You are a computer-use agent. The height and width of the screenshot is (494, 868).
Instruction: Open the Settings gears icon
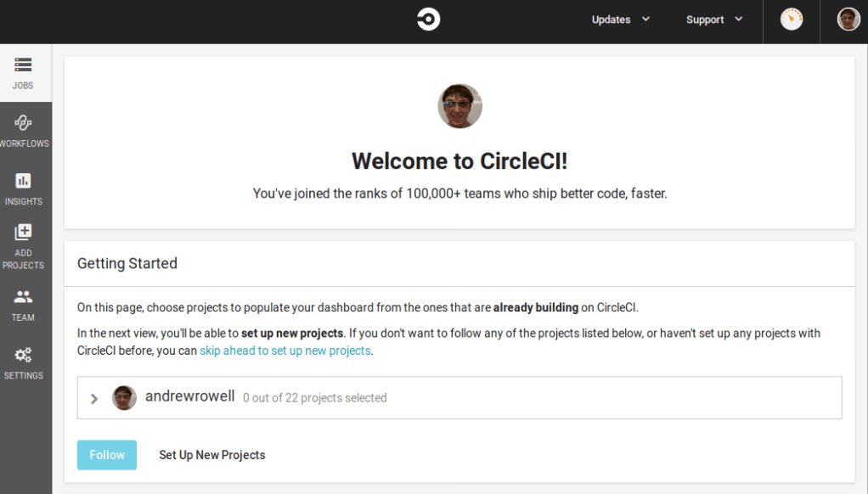coord(23,355)
